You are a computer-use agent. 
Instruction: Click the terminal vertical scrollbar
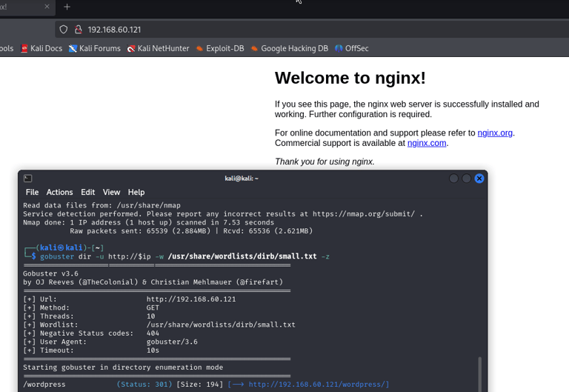[x=480, y=374]
